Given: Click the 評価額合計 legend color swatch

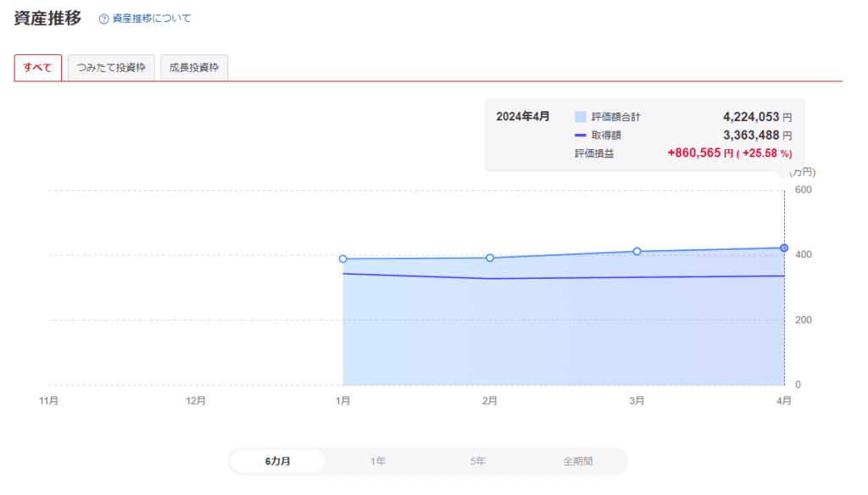Looking at the screenshot, I should click(x=580, y=117).
